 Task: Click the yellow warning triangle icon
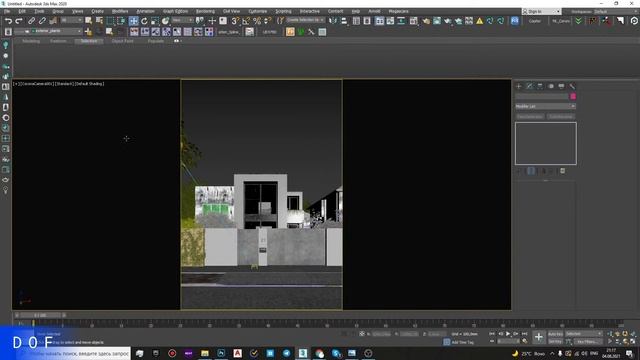pyautogui.click(x=480, y=21)
